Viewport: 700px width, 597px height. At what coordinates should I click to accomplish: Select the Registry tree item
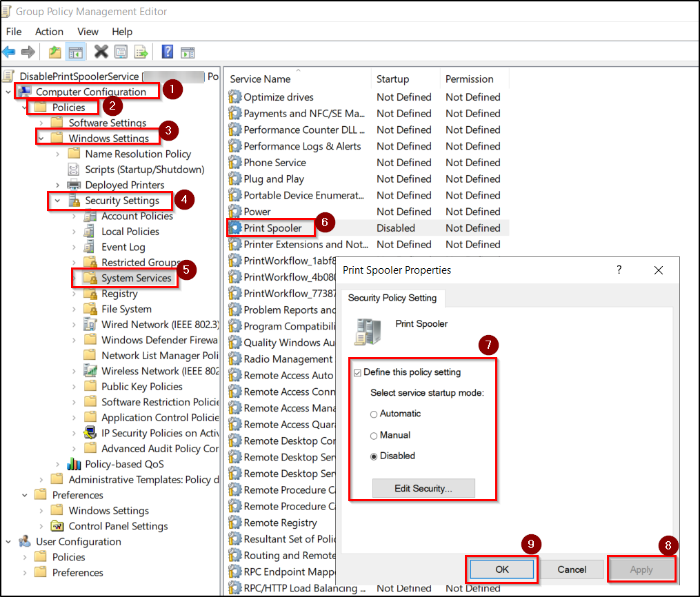click(x=119, y=294)
